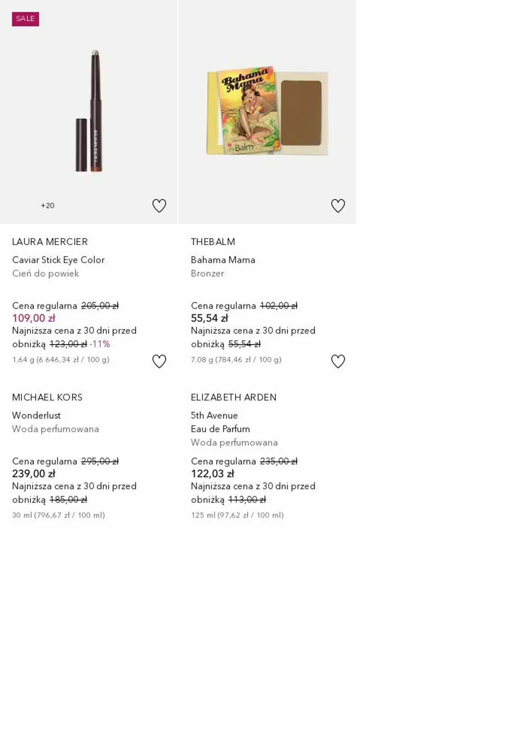532x756 pixels.
Task: Go to the THEBALM brand
Action: coord(213,242)
